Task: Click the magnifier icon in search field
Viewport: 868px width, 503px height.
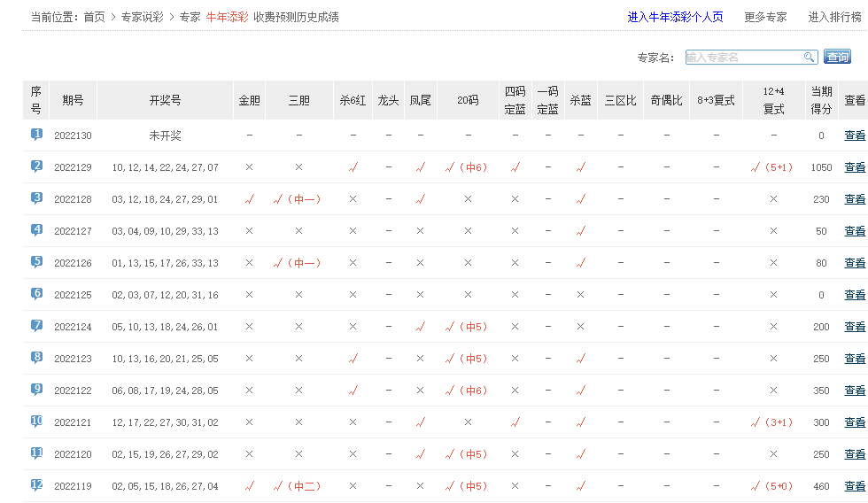Action: [809, 57]
